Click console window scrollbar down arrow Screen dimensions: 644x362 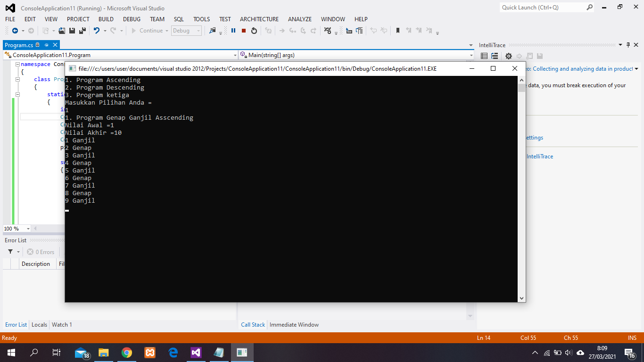point(521,298)
